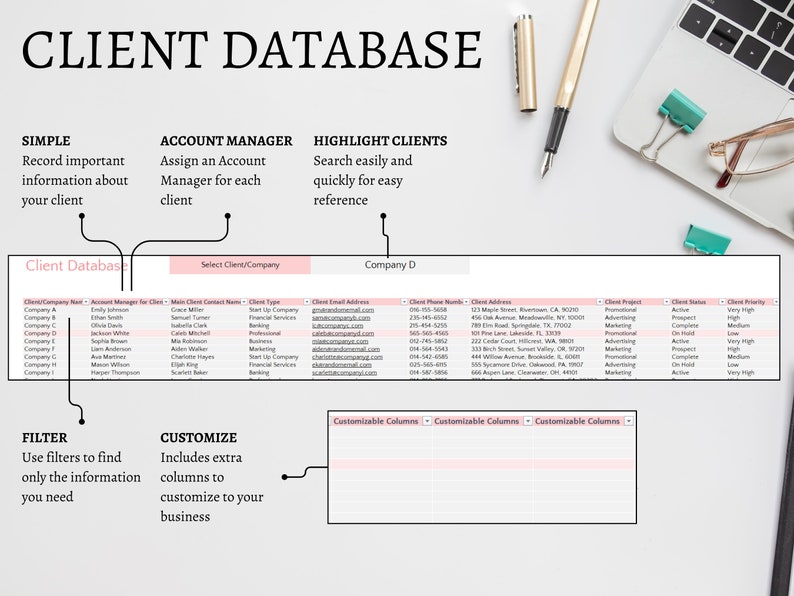This screenshot has width=794, height=596.
Task: Select account manager Sophia Brown cell
Action: pos(109,341)
